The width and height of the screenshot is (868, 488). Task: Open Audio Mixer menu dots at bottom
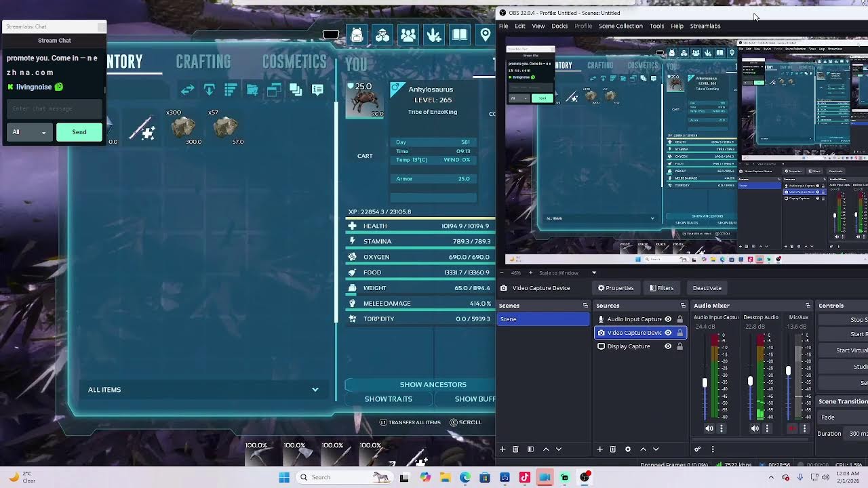(713, 449)
